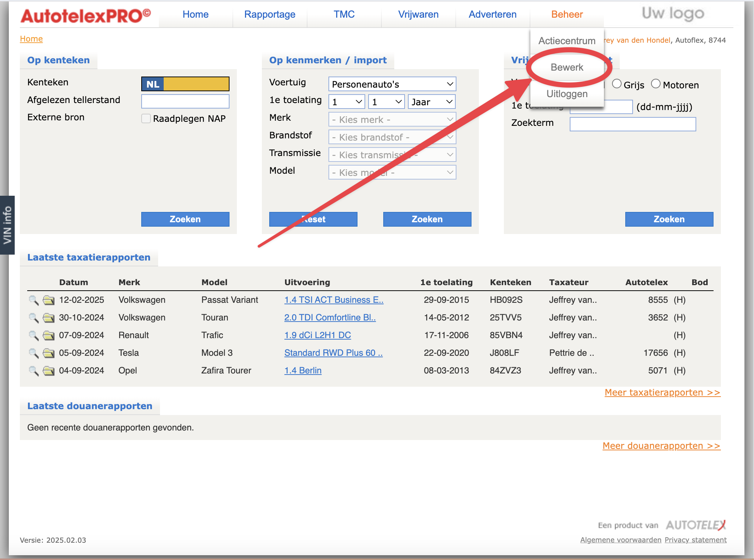Open Meer taxatierapporten link
This screenshot has height=560, width=754.
click(x=662, y=393)
